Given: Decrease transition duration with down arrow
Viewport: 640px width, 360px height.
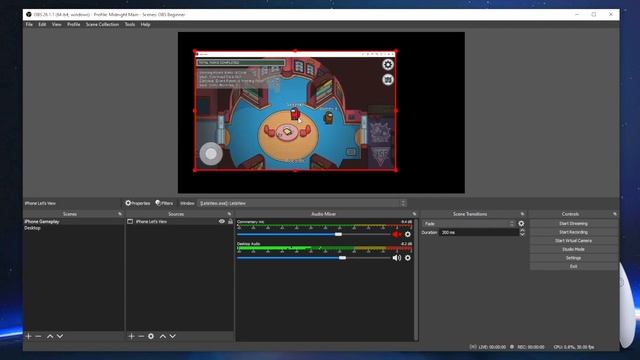Looking at the screenshot, I should [x=522, y=235].
